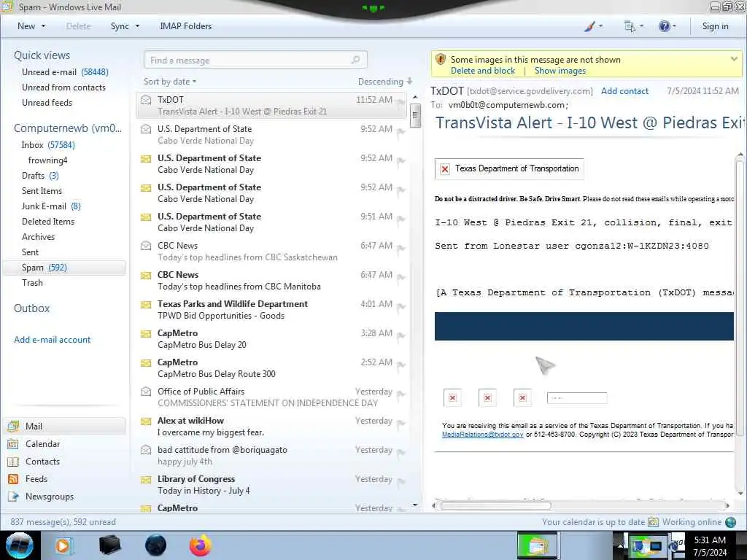The width and height of the screenshot is (747, 560).
Task: Select Unread from contacts quick view
Action: point(64,87)
